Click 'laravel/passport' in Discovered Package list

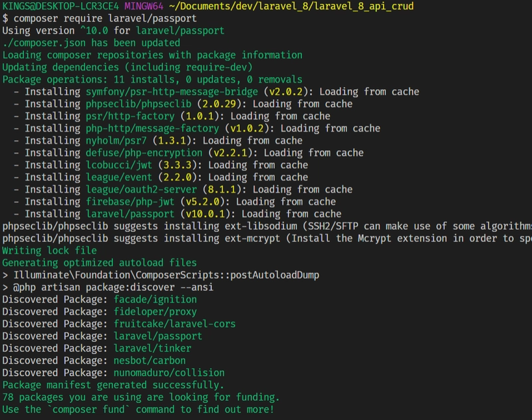(x=158, y=336)
